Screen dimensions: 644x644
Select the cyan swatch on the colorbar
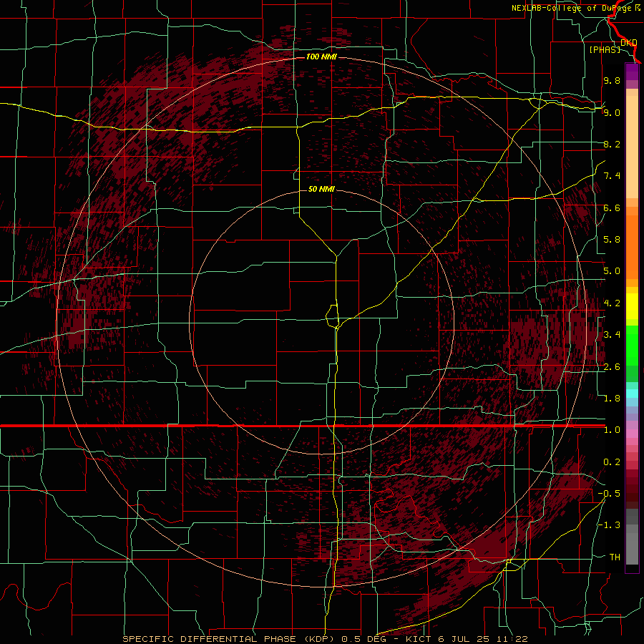632,394
